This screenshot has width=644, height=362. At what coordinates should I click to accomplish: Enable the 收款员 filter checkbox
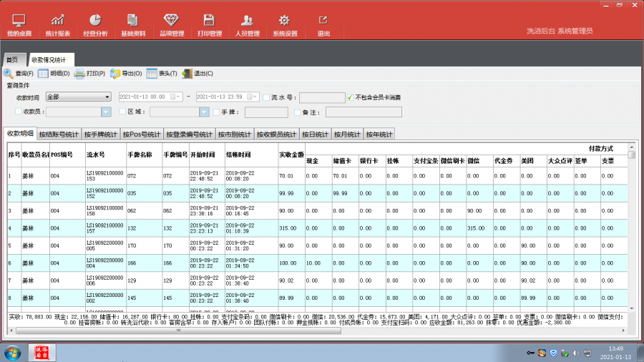coord(19,112)
